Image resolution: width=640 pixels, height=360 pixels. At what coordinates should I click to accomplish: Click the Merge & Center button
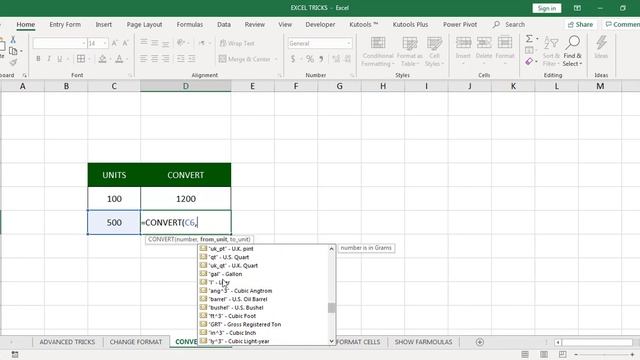[x=244, y=59]
